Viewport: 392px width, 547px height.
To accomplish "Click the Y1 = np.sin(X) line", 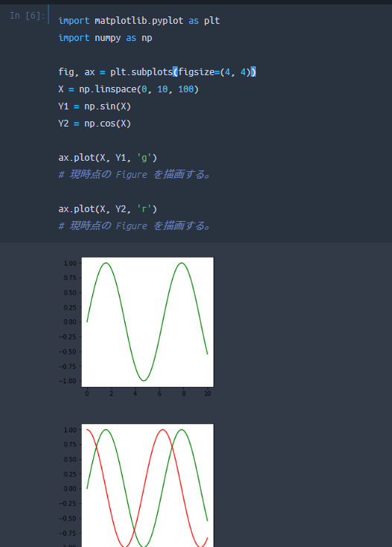I will [94, 106].
